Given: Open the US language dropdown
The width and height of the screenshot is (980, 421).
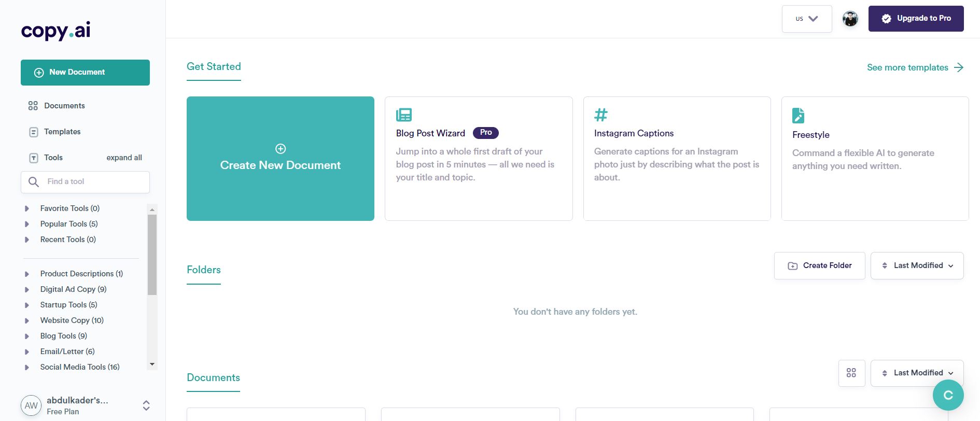Looking at the screenshot, I should point(807,19).
